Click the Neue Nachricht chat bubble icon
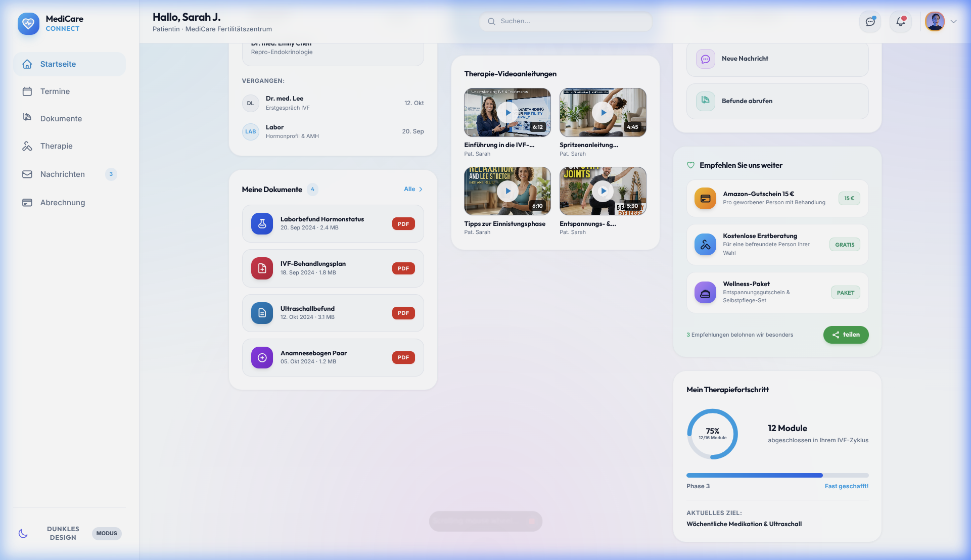This screenshot has width=971, height=560. (x=705, y=59)
